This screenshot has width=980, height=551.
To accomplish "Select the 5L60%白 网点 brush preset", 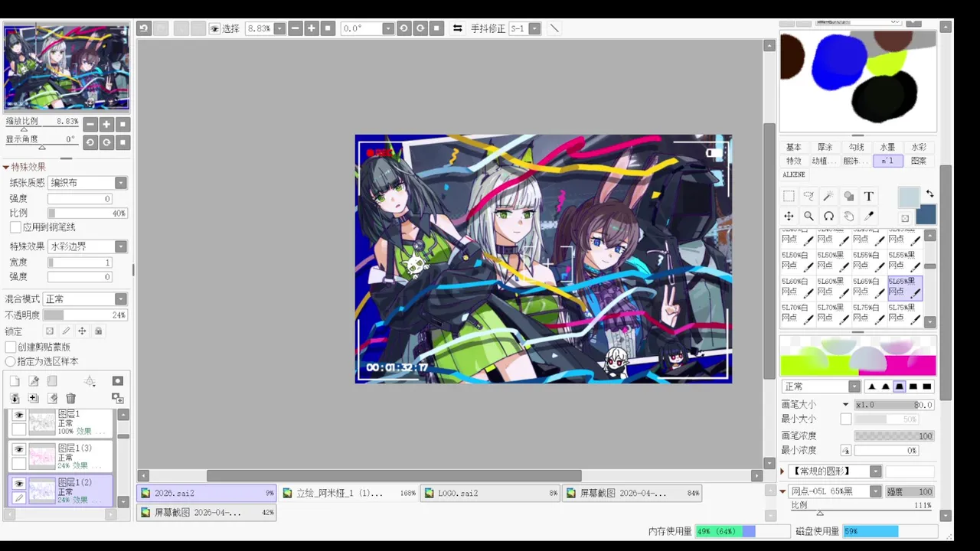I will [797, 287].
